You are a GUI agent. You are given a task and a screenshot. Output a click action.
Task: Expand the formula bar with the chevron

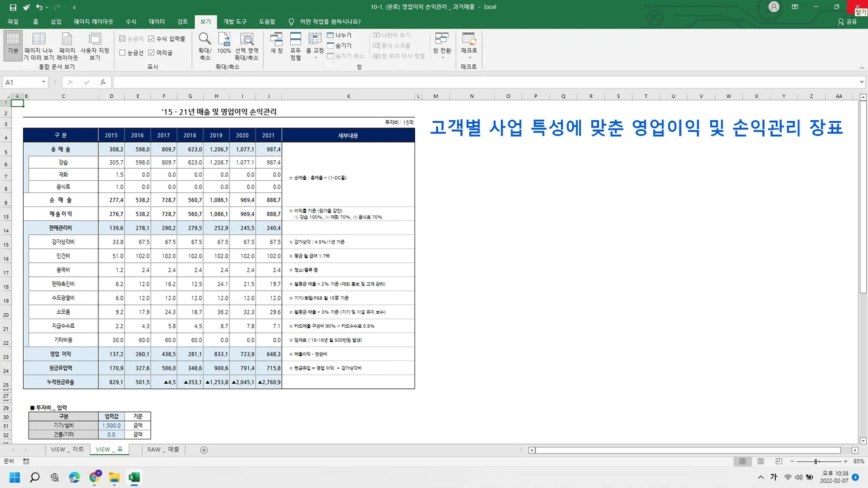tap(862, 82)
